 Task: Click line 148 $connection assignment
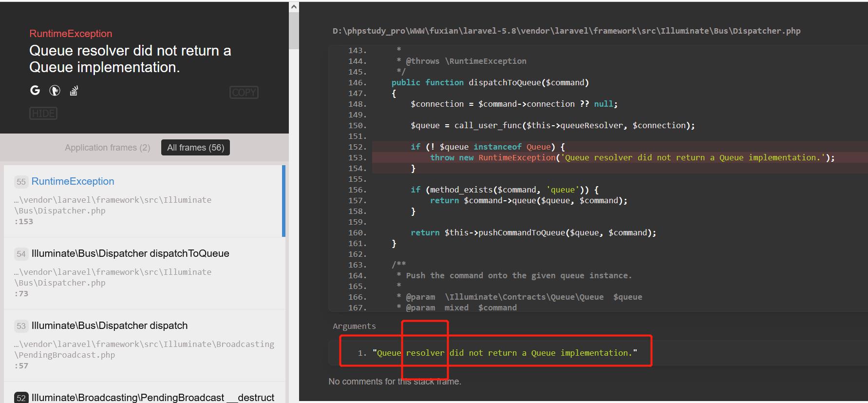514,104
